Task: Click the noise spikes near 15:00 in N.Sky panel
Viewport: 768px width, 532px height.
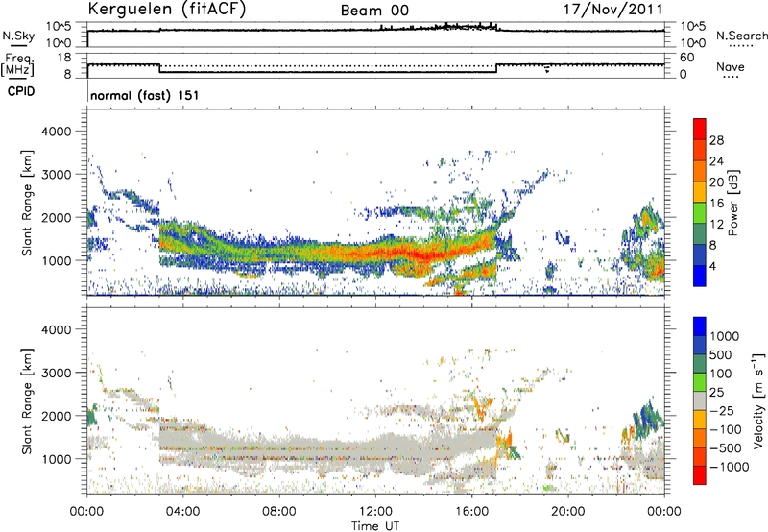Action: (x=448, y=27)
